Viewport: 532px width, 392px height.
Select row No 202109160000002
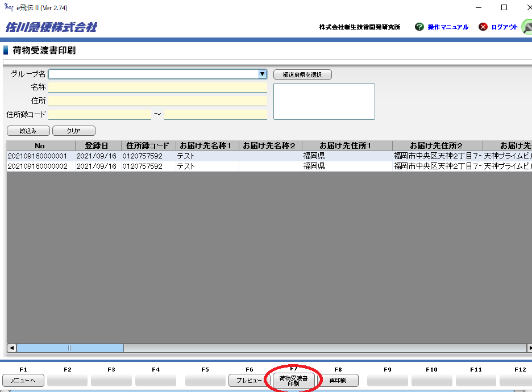point(38,166)
